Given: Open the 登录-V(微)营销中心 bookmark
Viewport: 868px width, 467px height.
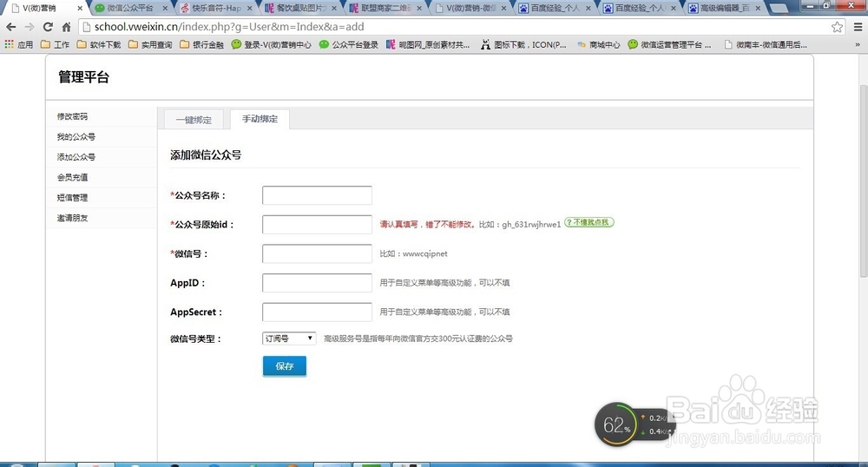Looking at the screenshot, I should 271,44.
